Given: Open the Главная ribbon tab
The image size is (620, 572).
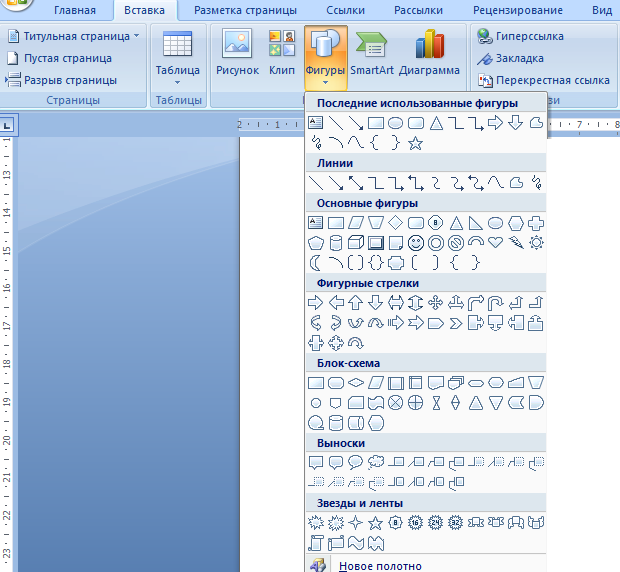Looking at the screenshot, I should point(75,10).
